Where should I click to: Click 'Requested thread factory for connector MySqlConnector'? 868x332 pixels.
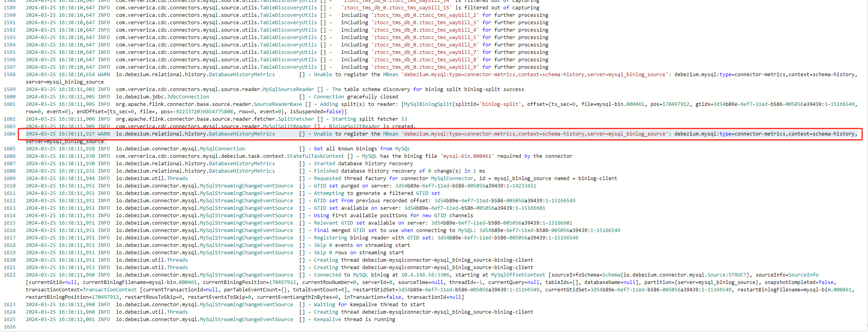click(x=394, y=178)
